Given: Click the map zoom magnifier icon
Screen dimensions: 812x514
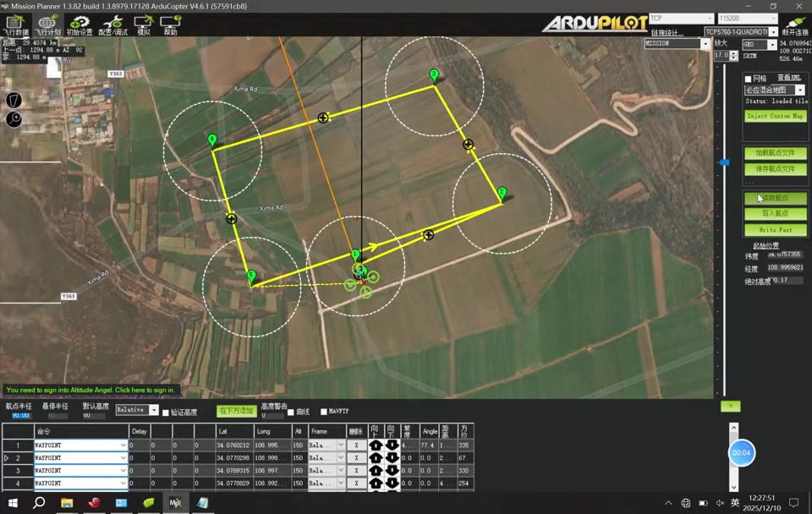Looking at the screenshot, I should pos(14,119).
